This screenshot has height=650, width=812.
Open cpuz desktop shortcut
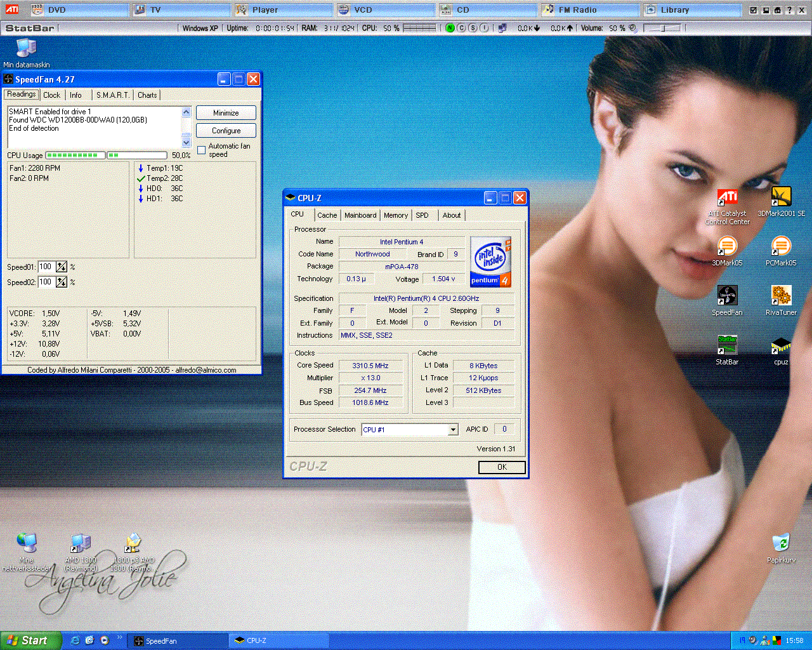click(781, 350)
